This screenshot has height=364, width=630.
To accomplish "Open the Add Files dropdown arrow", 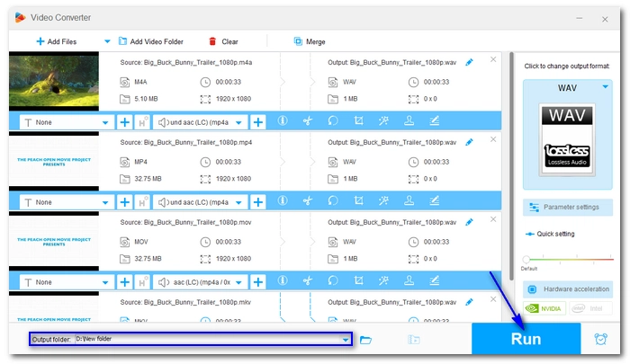I will coord(107,41).
